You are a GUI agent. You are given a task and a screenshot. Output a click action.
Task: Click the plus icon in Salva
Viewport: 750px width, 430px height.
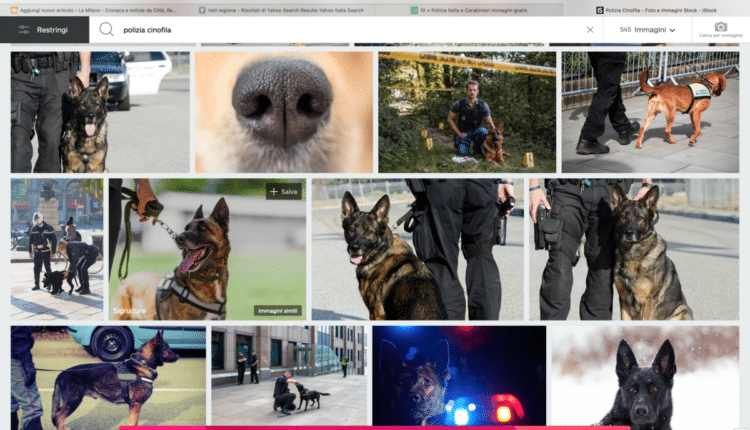coord(273,191)
